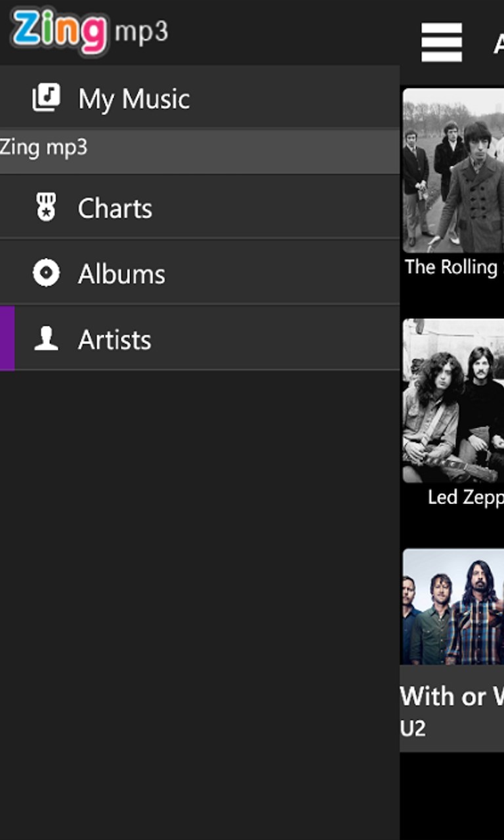
Task: Tap the My Music library icon
Action: 47,98
